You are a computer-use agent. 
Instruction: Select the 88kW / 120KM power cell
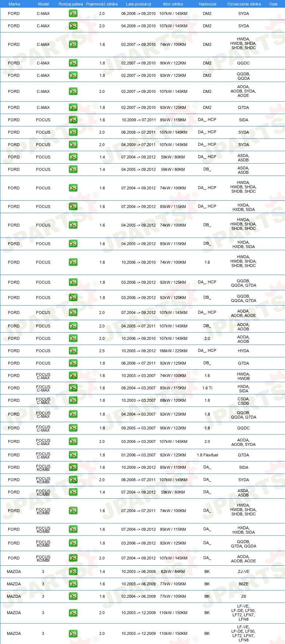coord(173,400)
